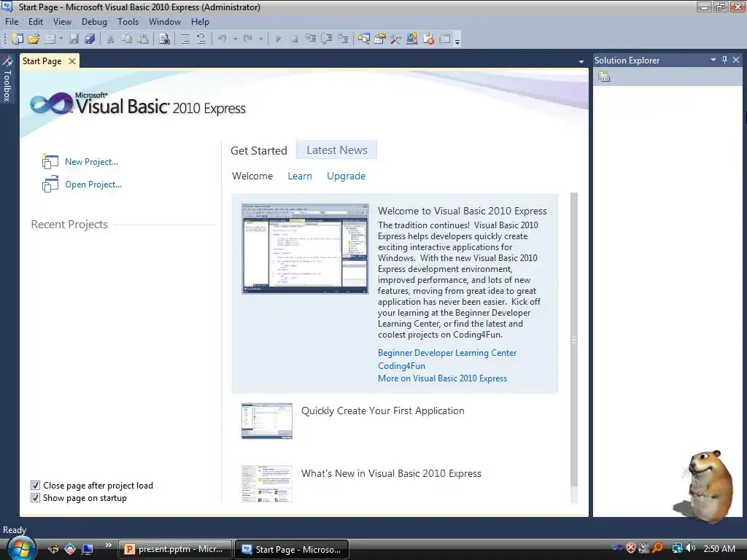Click the New Project toolbar icon

18,39
